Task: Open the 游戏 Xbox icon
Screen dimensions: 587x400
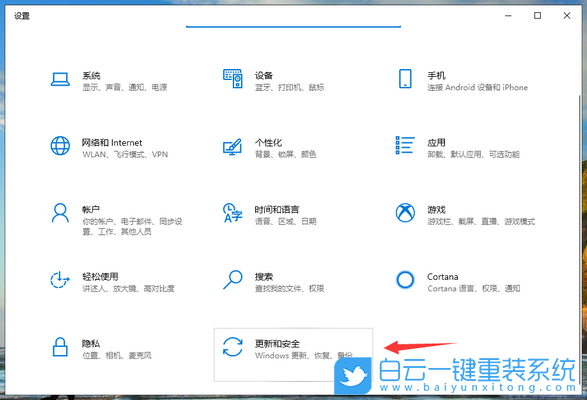Action: coord(405,213)
